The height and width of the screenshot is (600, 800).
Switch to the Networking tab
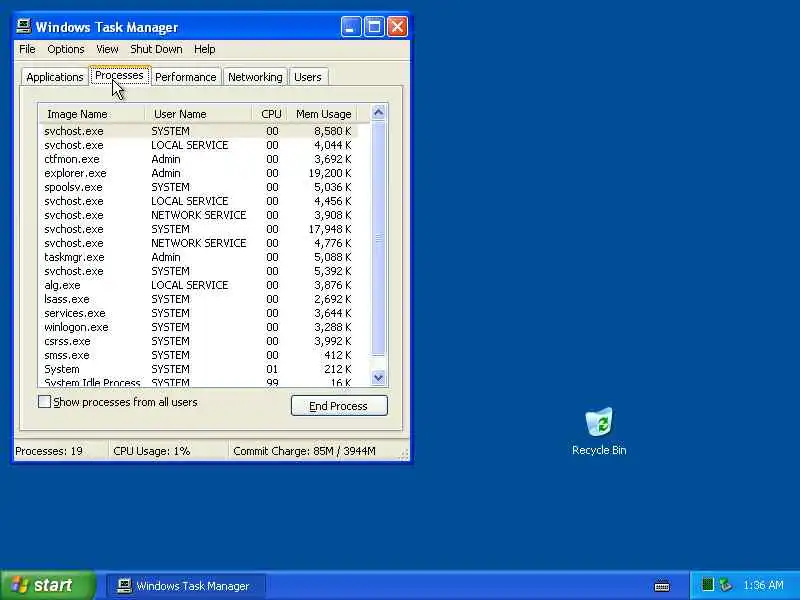pos(255,77)
